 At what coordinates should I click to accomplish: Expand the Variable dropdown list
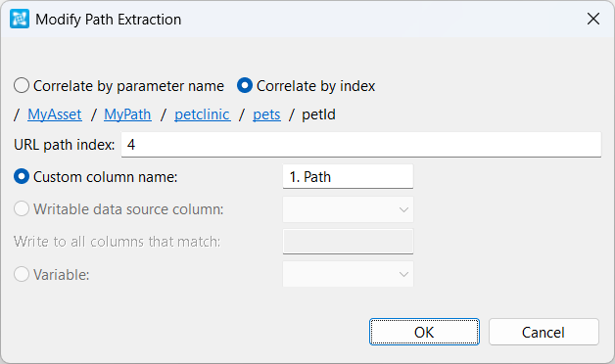point(348,274)
